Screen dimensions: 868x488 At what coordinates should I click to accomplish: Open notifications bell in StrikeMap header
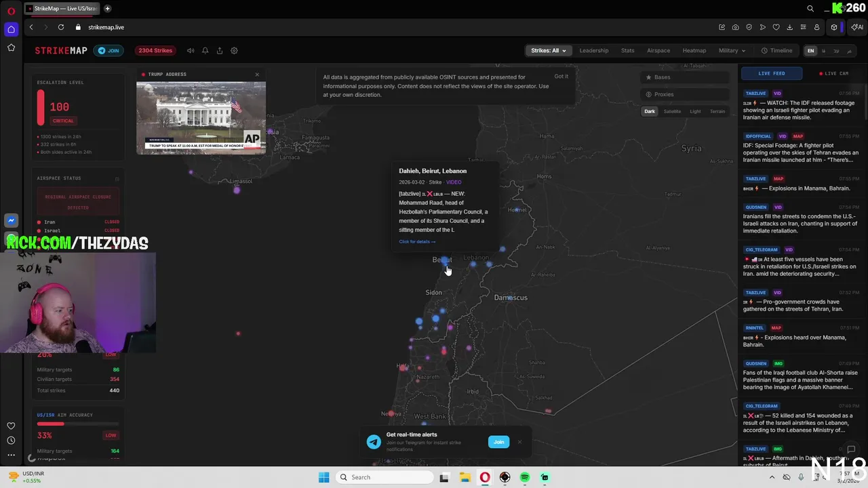(205, 51)
